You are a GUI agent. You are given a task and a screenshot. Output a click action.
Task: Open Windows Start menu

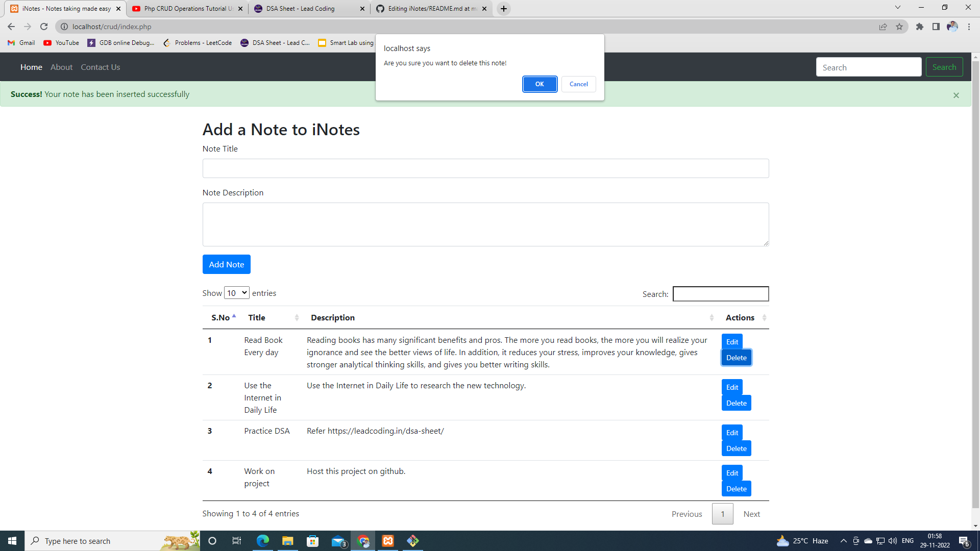point(12,541)
